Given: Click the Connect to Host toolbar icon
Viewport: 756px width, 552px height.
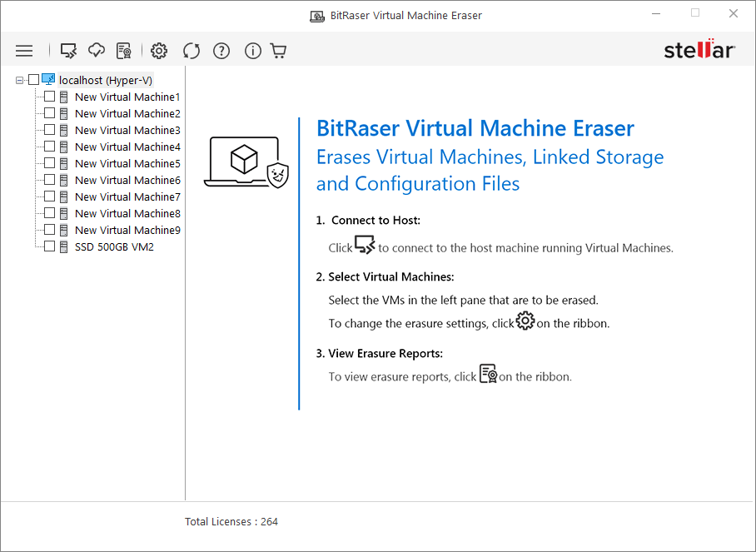Looking at the screenshot, I should tap(68, 51).
